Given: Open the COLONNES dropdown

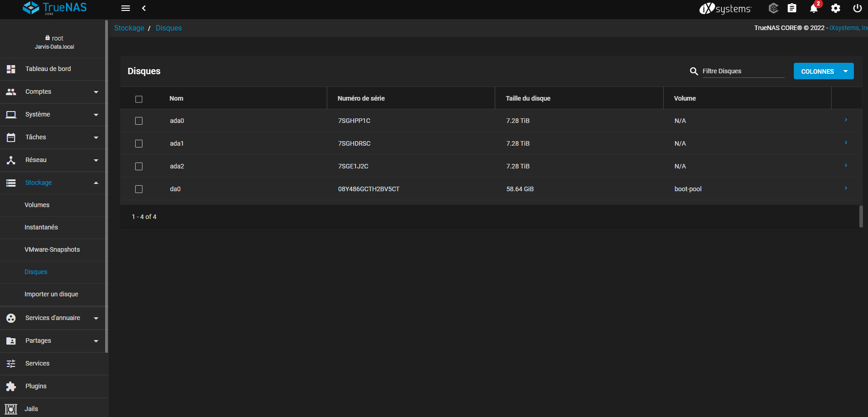Looking at the screenshot, I should (x=823, y=71).
